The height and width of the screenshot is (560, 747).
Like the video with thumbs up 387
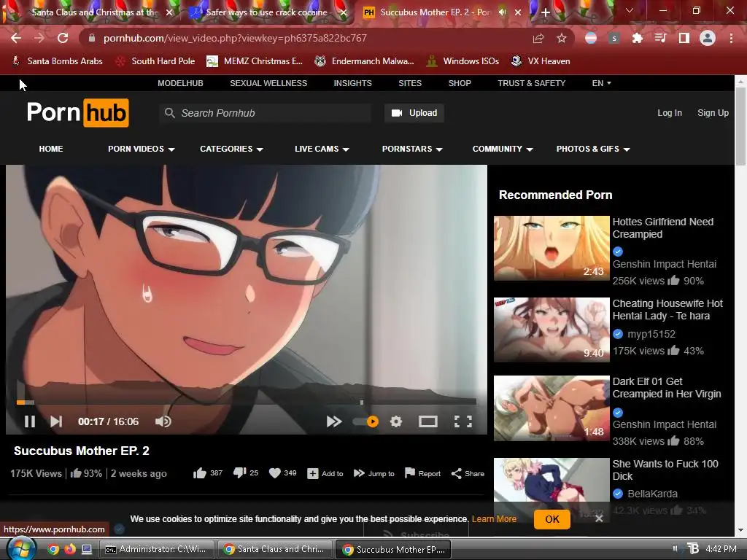coord(200,472)
